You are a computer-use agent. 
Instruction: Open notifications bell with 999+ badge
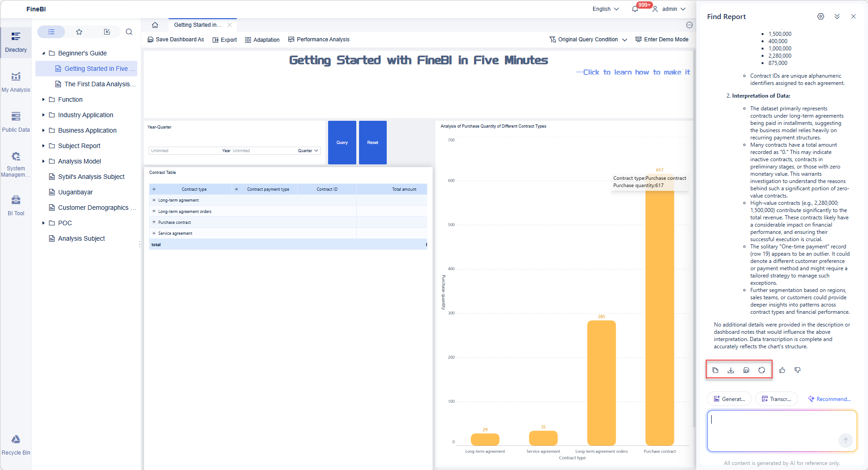[x=635, y=9]
